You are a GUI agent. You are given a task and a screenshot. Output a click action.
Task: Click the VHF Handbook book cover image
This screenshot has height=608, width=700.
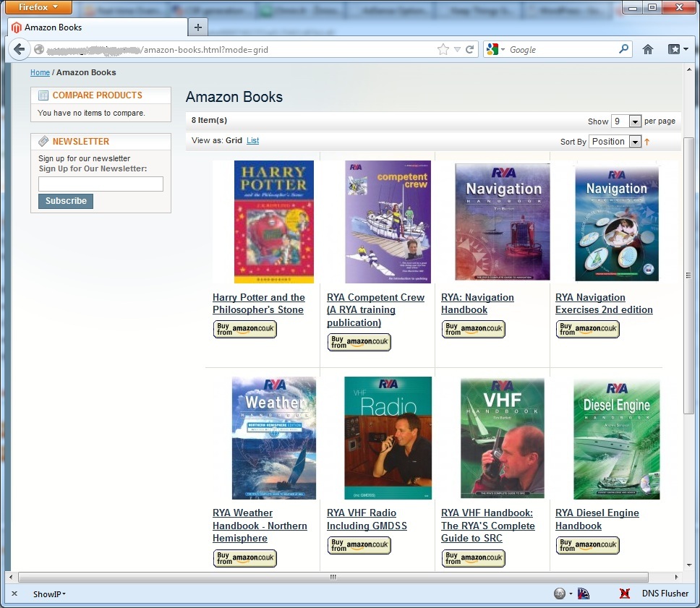(503, 438)
